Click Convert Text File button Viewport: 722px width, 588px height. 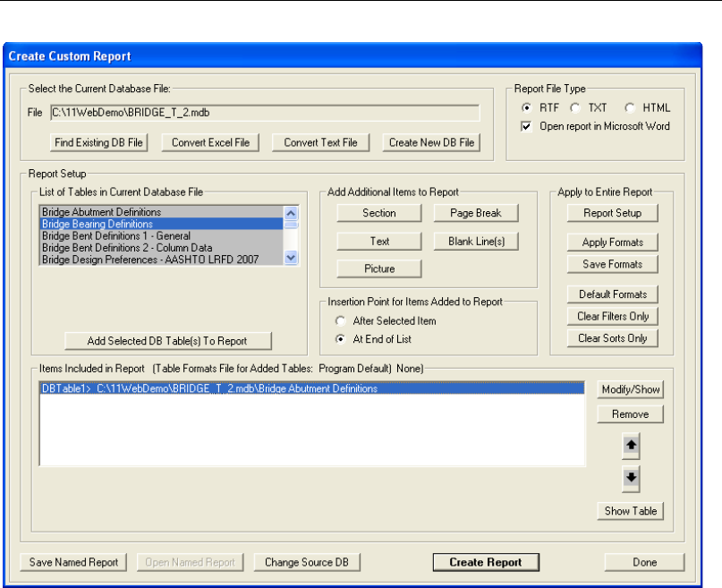pos(320,142)
